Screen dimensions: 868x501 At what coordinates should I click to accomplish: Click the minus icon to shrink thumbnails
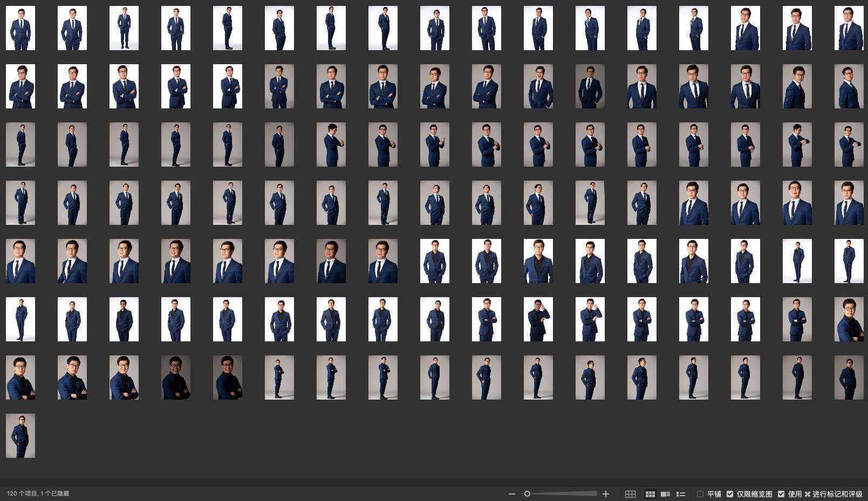[x=511, y=494]
